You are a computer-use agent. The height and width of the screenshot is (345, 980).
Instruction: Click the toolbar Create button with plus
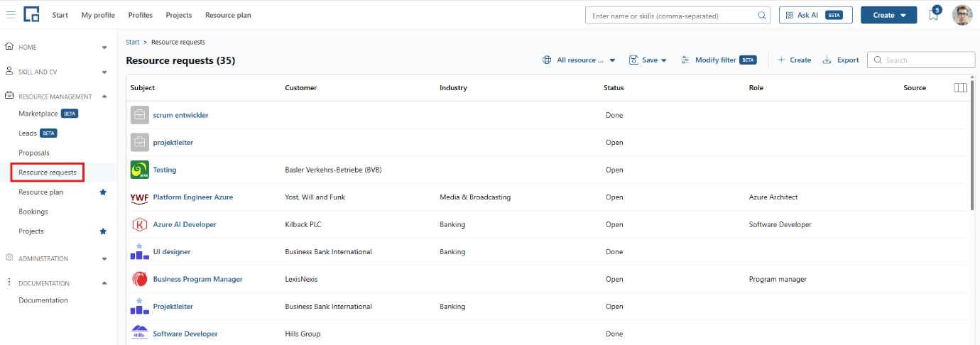pos(794,60)
